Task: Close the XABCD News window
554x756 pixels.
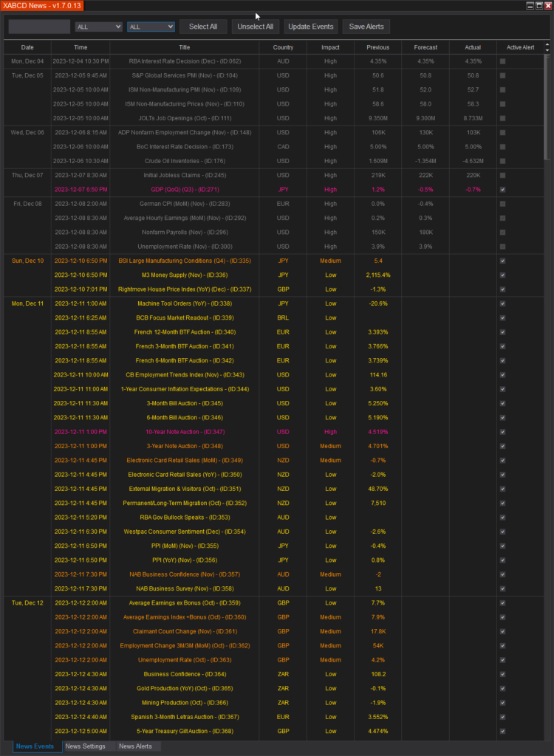Action: [x=547, y=5]
